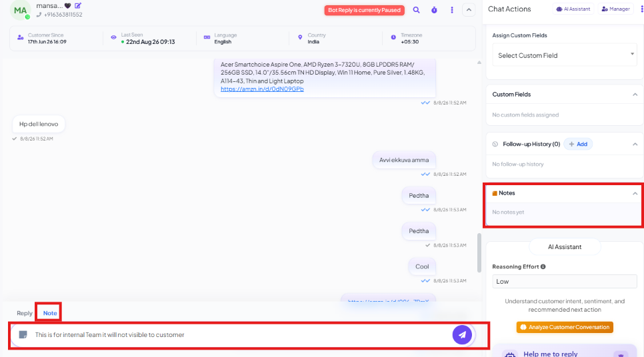Click the Follow-up History clock icon

coord(495,144)
